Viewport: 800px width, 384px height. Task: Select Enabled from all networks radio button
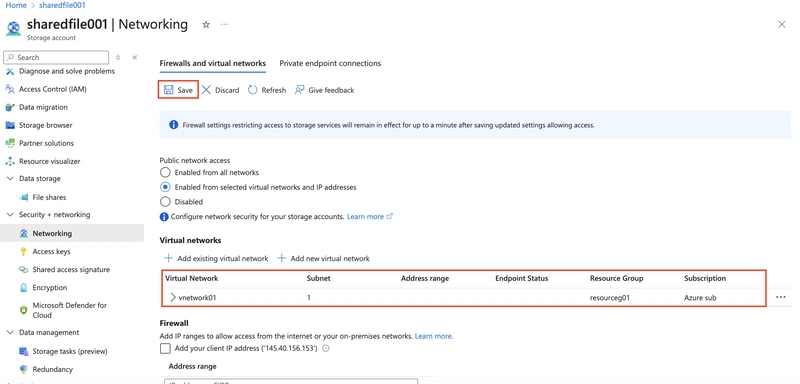[165, 172]
